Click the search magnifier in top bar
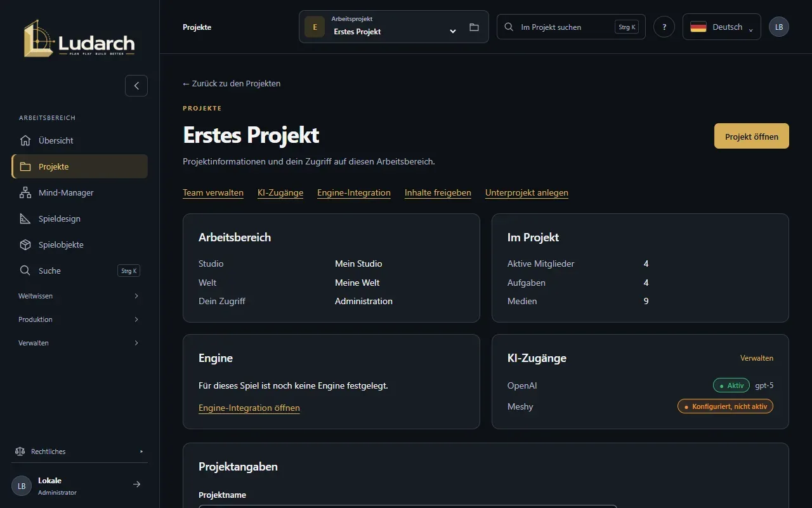Image resolution: width=812 pixels, height=508 pixels. [x=509, y=27]
